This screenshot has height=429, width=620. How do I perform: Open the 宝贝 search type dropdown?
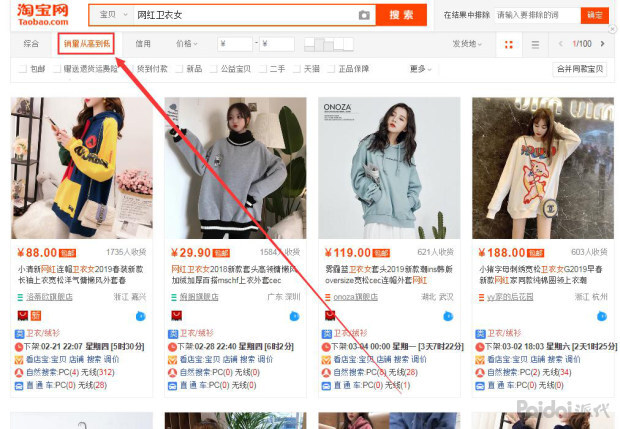(113, 15)
